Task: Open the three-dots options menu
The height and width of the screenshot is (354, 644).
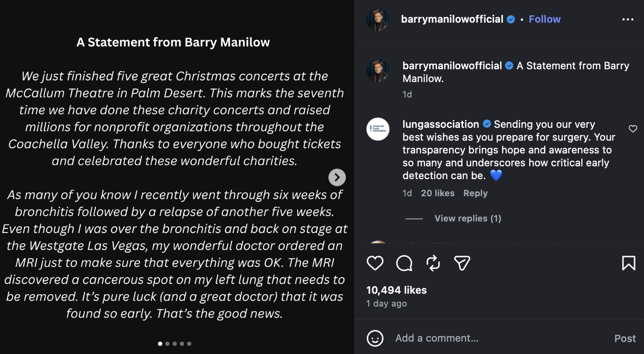Action: pos(628,19)
